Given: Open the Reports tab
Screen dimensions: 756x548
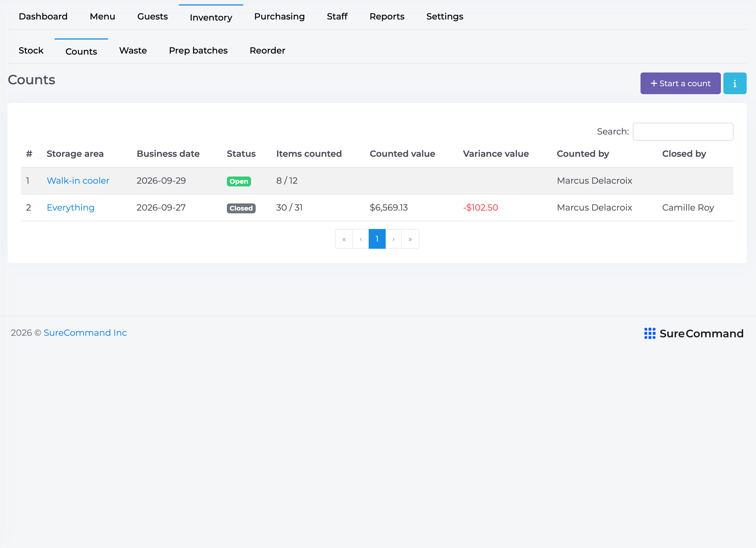Looking at the screenshot, I should [387, 16].
